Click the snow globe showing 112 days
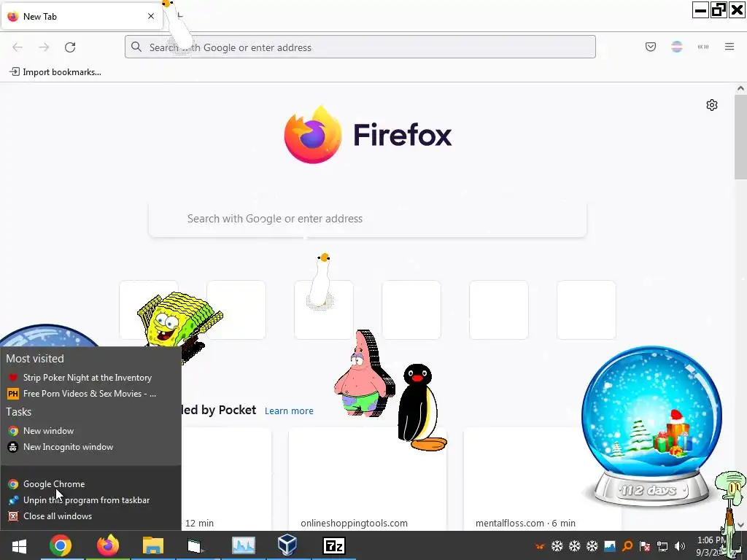The image size is (747, 560). point(651,427)
